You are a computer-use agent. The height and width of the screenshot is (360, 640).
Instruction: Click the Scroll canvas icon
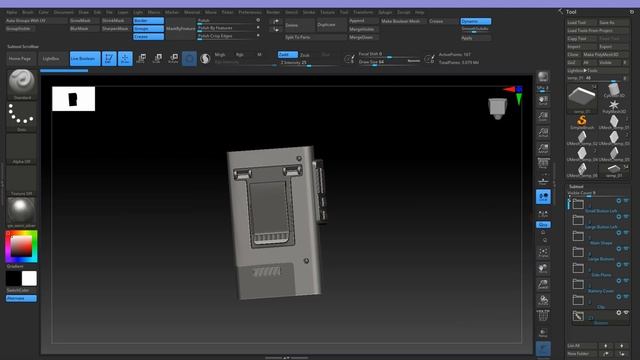point(543,101)
